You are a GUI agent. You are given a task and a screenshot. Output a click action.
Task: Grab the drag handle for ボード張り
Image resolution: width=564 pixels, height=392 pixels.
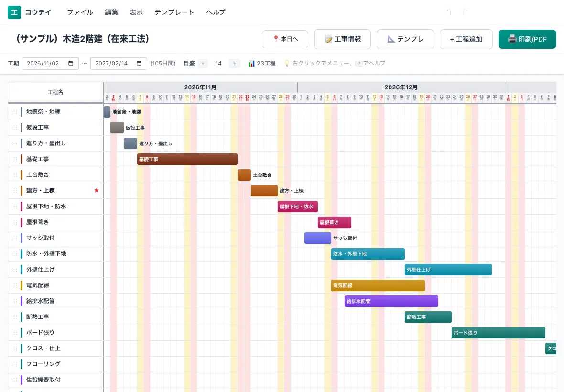click(x=15, y=333)
